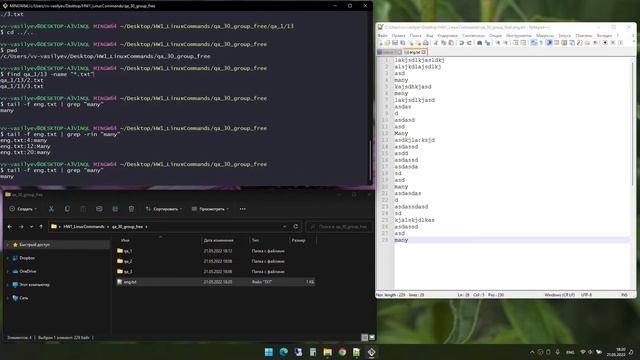Open the Правка menu in Notepad++

399,36
